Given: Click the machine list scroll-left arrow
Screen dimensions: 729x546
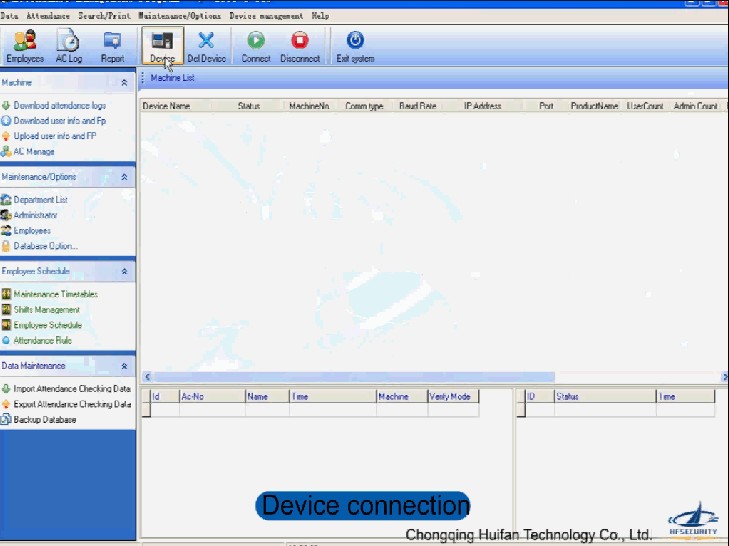Looking at the screenshot, I should coord(147,377).
